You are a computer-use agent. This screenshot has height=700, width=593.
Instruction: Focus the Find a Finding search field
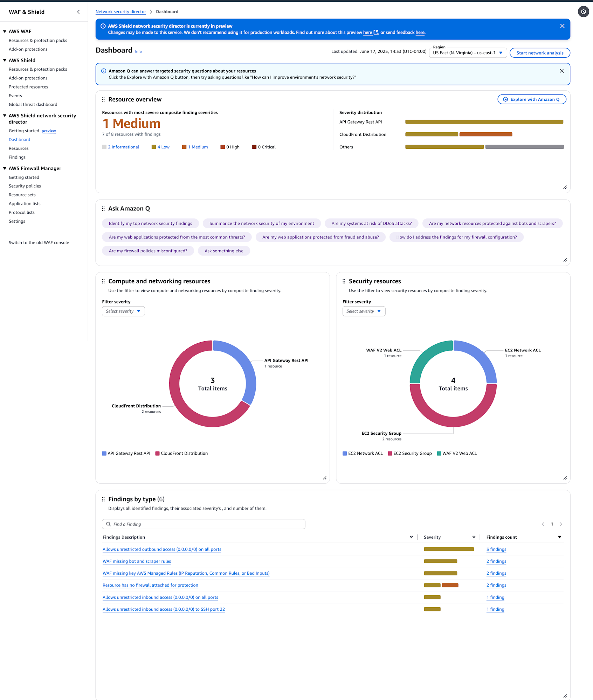pos(204,524)
